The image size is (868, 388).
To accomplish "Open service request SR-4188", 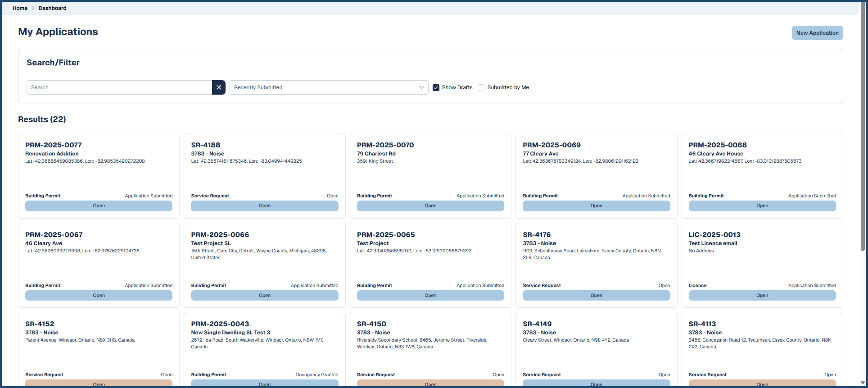I will 264,206.
